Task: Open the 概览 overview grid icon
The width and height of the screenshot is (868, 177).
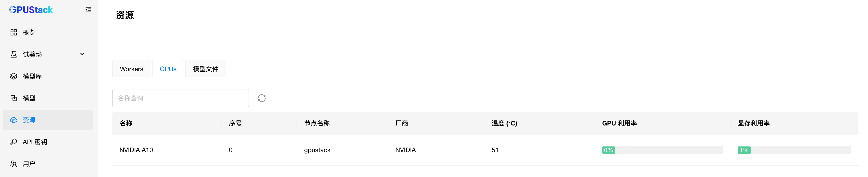Action: coord(13,32)
